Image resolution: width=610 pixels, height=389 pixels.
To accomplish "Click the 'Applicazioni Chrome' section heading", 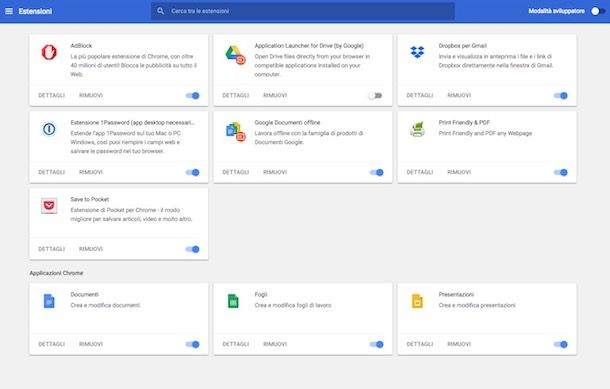I will click(x=56, y=273).
